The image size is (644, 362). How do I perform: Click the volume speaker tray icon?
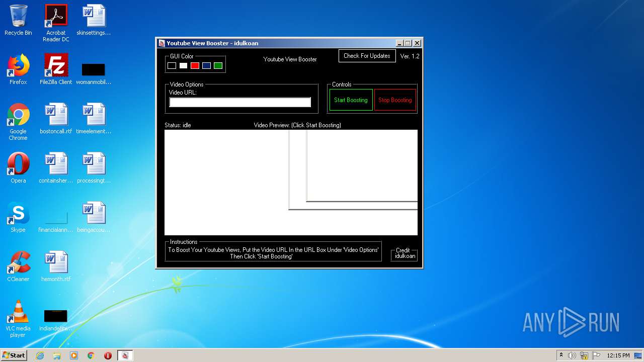click(572, 355)
